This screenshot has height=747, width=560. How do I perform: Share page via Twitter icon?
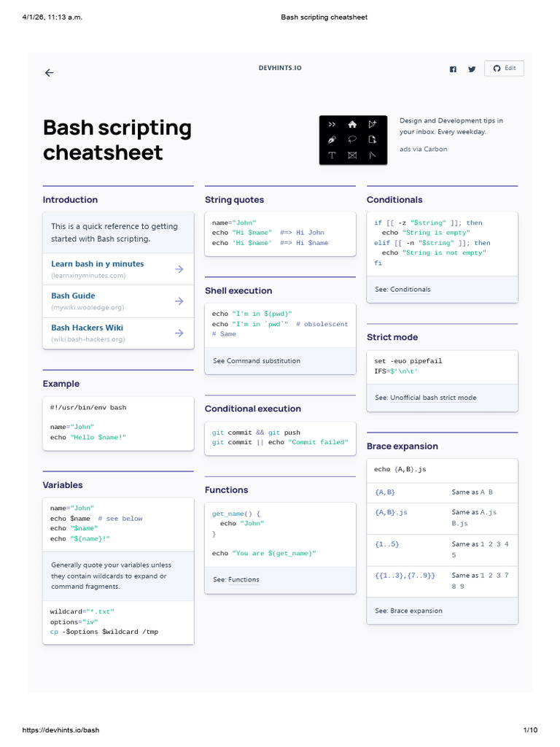coord(472,69)
